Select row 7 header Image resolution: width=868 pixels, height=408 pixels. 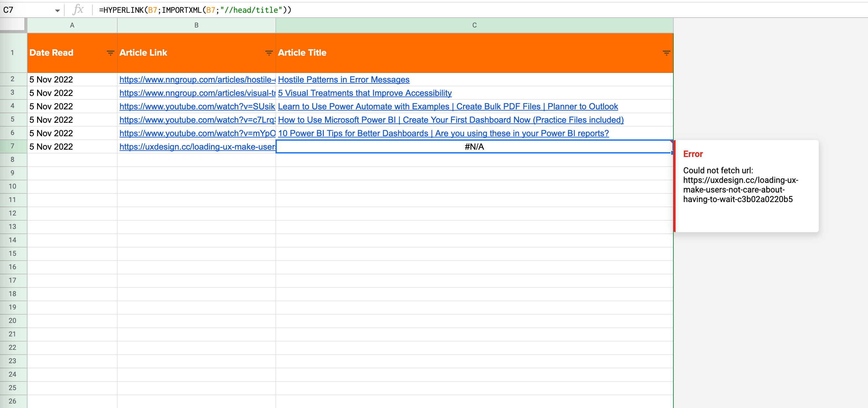12,146
